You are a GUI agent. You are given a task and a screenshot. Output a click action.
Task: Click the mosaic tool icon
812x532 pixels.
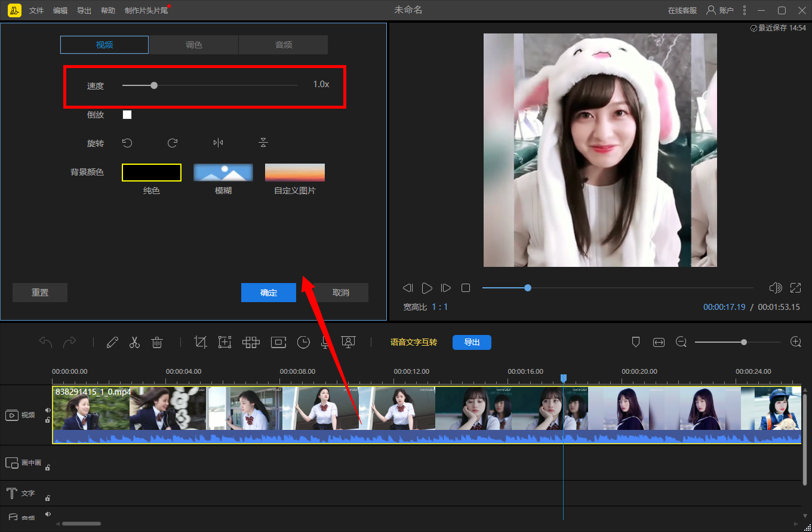(x=251, y=342)
